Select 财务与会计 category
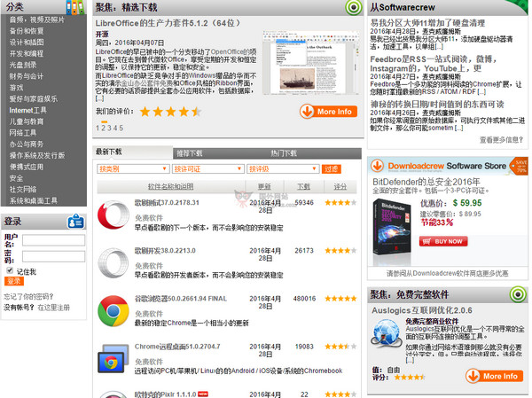532x398 pixels. pyautogui.click(x=27, y=76)
